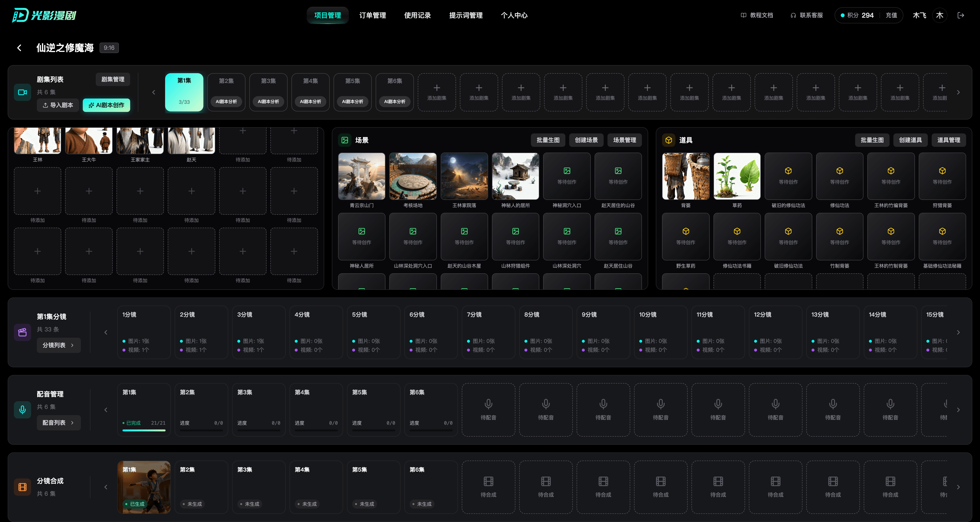The width and height of the screenshot is (980, 522).
Task: Click AI剧本分析 on the 第2集 card
Action: 226,102
